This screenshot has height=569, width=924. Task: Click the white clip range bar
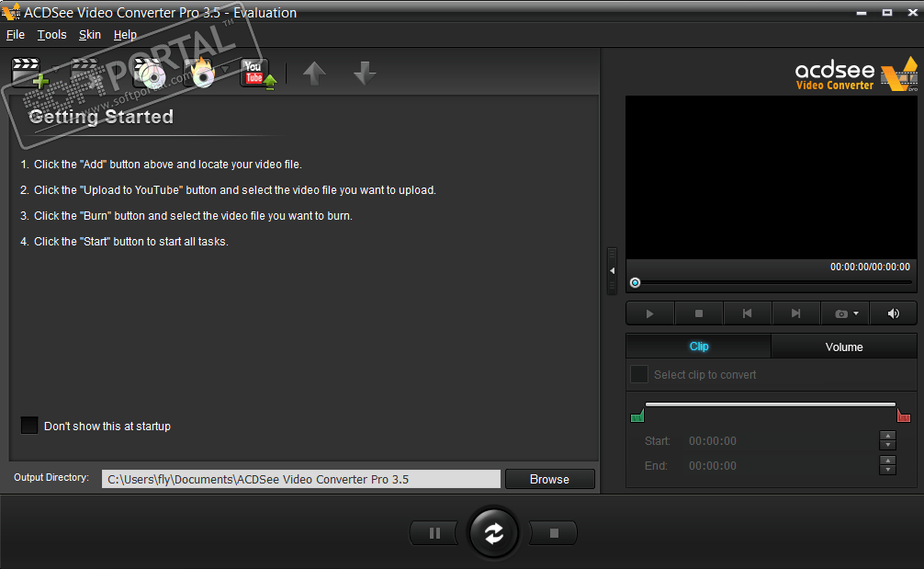[771, 404]
